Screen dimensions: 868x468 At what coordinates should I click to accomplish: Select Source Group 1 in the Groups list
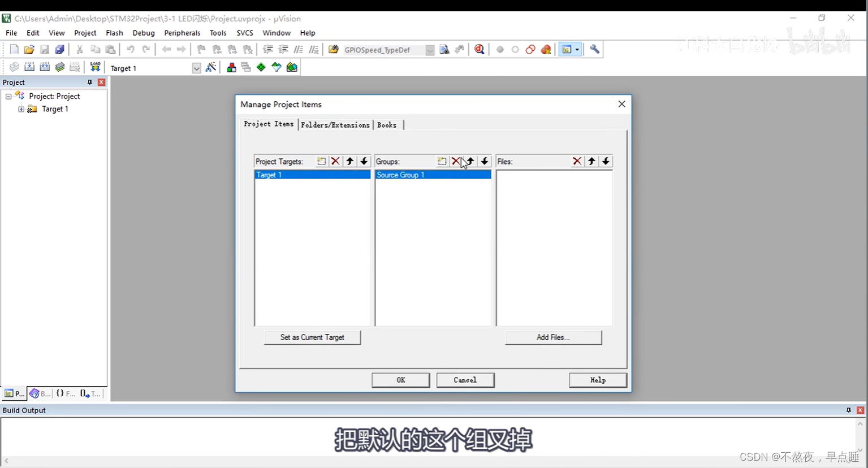[x=400, y=175]
